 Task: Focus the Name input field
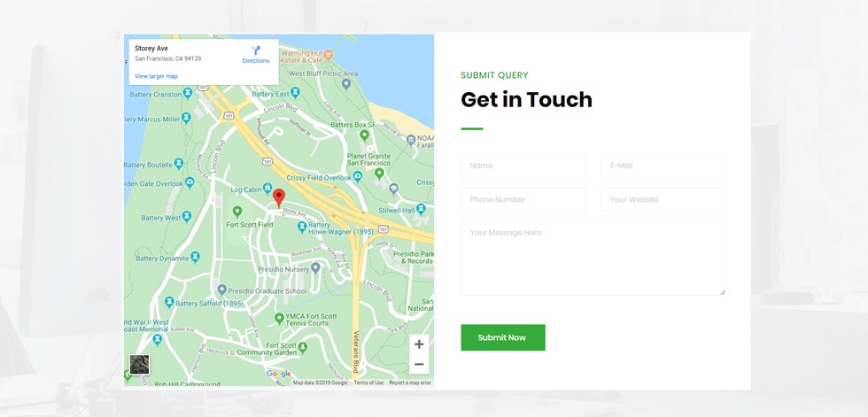coord(523,166)
